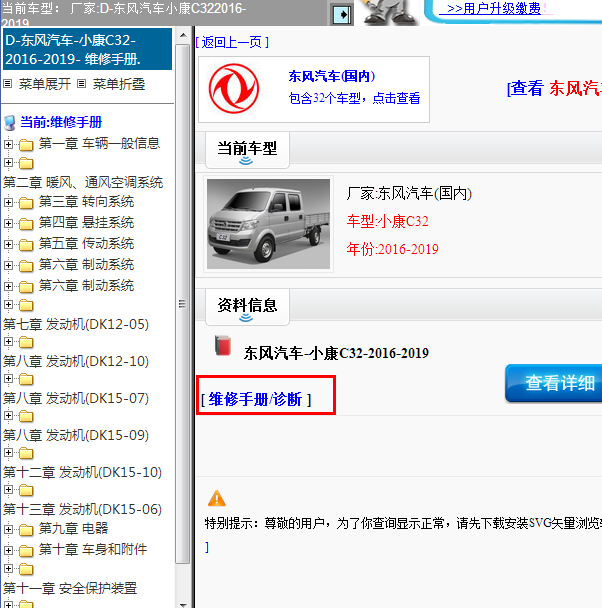Expand 第八章 发动机(DK12-10) with its plus box
Screen dimensions: 602x608
[8, 341]
